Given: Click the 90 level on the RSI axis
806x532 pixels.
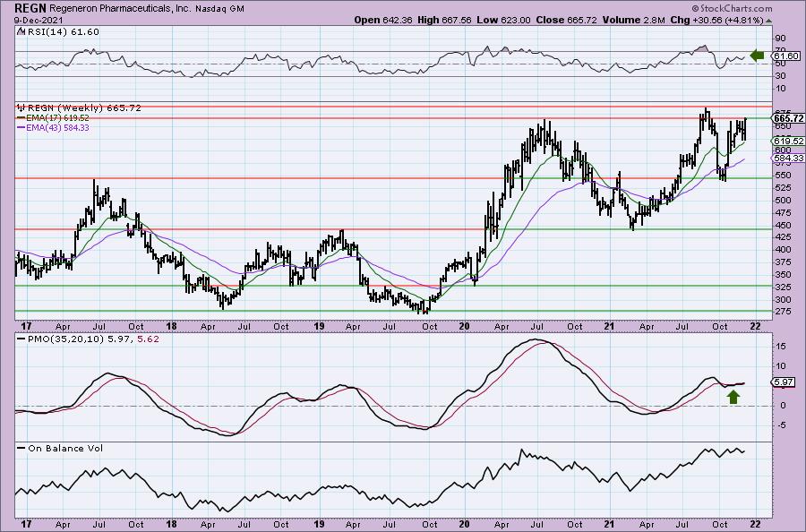Looking at the screenshot, I should point(780,39).
